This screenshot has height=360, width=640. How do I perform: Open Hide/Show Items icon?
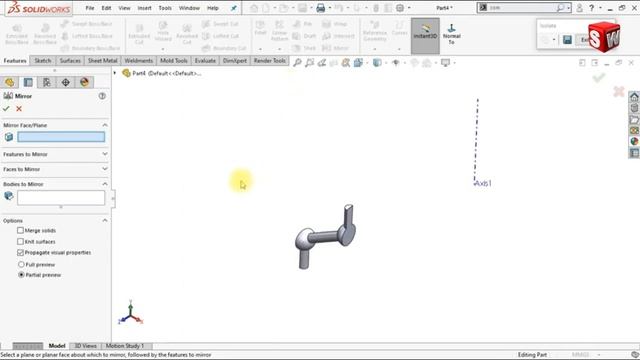point(396,62)
